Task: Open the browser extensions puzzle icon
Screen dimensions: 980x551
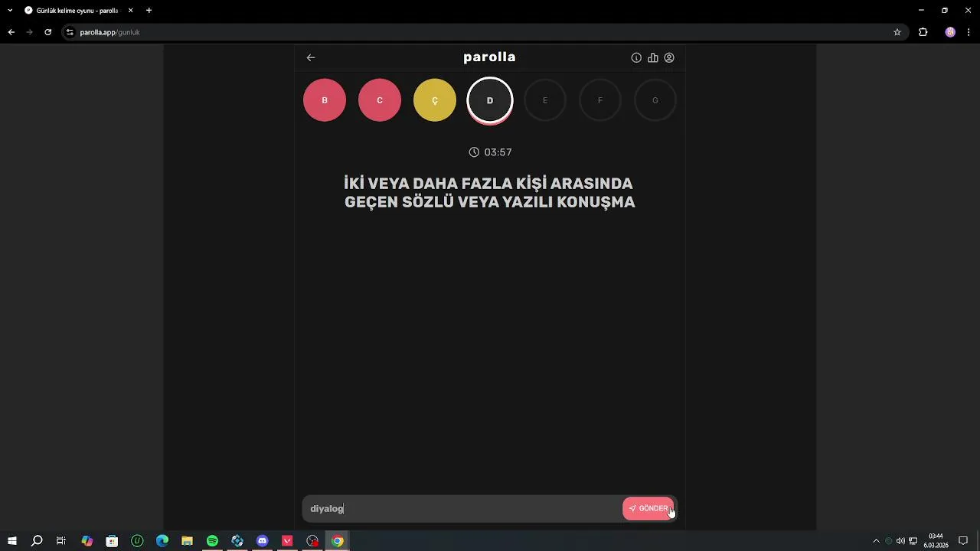Action: click(x=923, y=32)
